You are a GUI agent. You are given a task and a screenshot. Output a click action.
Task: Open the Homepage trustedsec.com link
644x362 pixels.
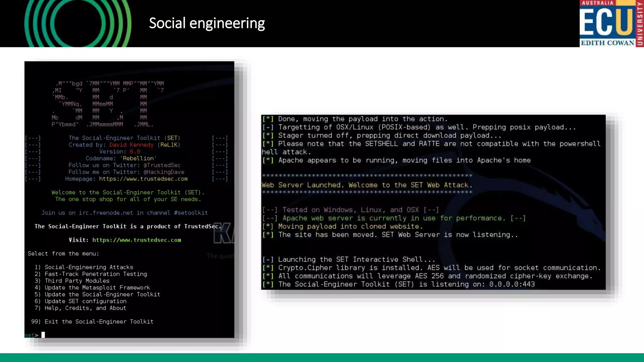(x=143, y=179)
